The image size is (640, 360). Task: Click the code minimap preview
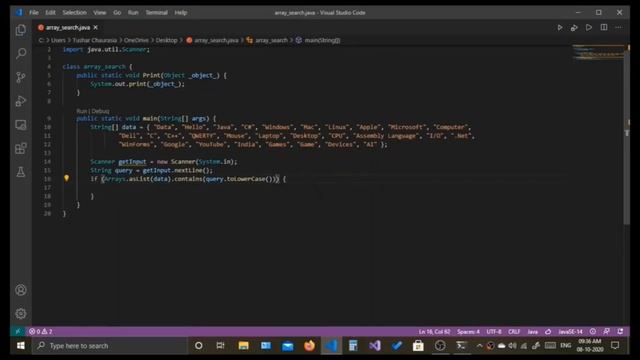[598, 53]
